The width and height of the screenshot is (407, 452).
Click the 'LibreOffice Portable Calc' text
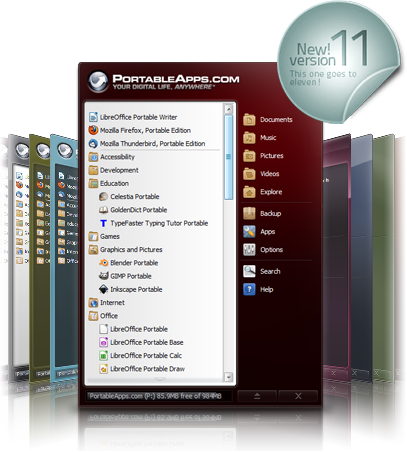click(x=146, y=356)
